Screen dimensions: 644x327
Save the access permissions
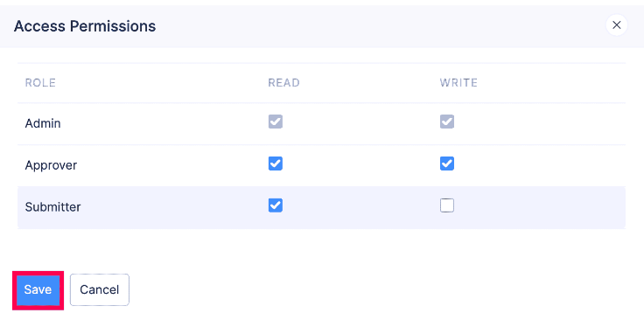click(38, 289)
